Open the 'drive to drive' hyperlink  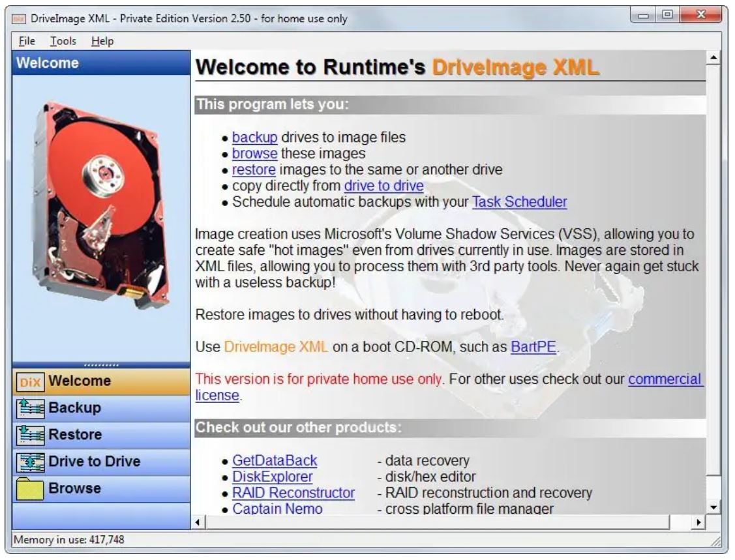tap(383, 186)
